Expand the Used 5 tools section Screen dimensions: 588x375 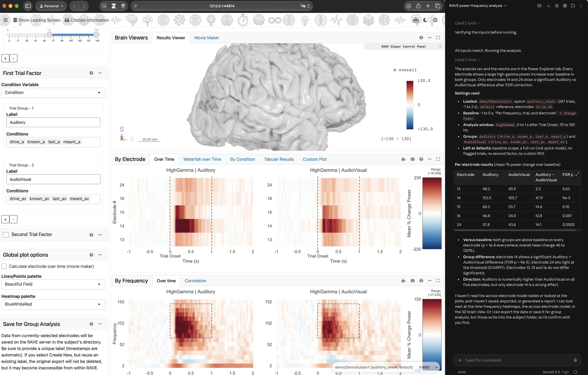(467, 23)
